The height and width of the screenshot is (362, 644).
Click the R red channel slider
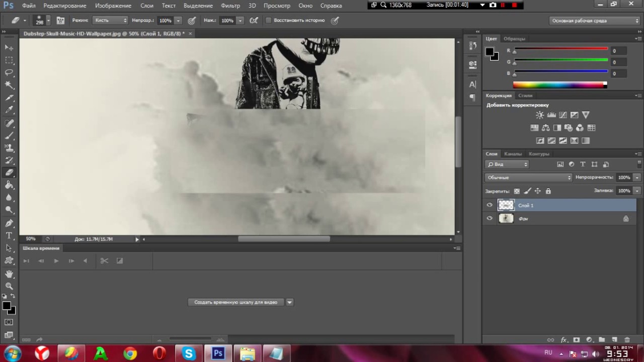pyautogui.click(x=560, y=50)
